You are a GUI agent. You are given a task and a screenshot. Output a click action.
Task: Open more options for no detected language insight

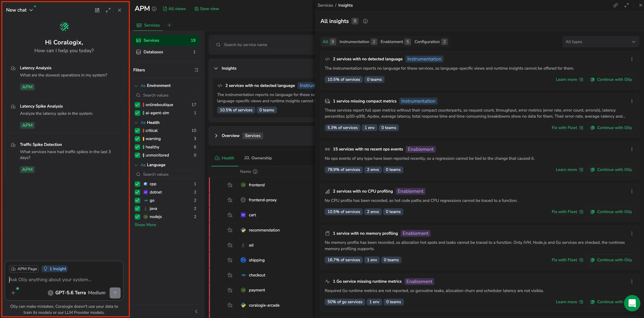pos(632,59)
